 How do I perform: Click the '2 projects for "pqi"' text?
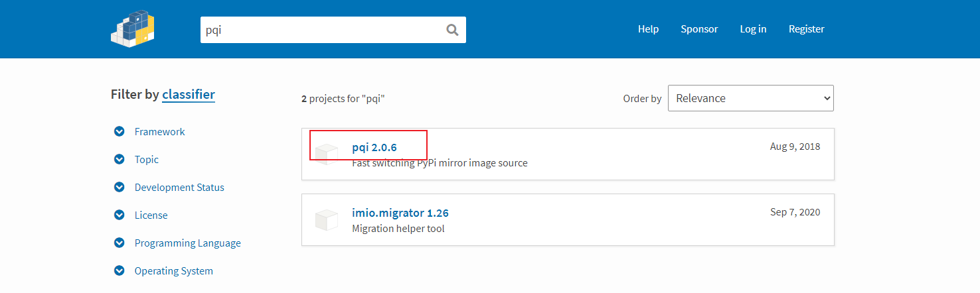tap(343, 99)
